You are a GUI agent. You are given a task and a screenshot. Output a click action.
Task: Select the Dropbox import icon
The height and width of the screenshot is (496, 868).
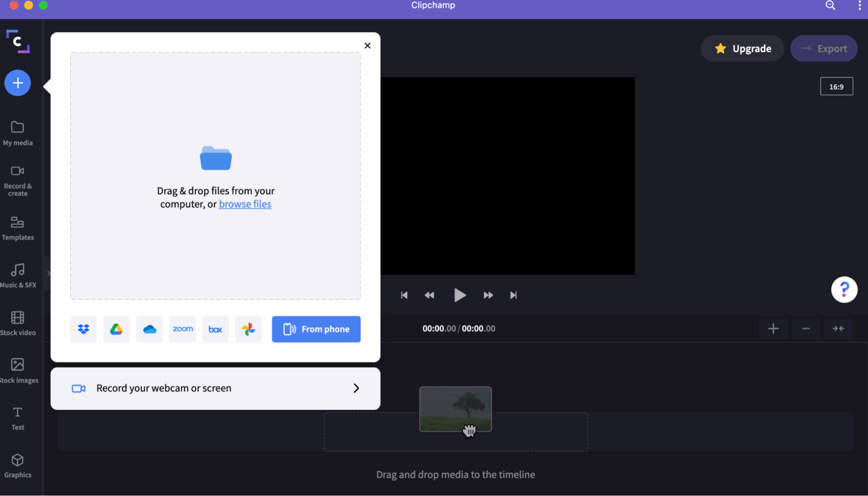click(x=83, y=328)
